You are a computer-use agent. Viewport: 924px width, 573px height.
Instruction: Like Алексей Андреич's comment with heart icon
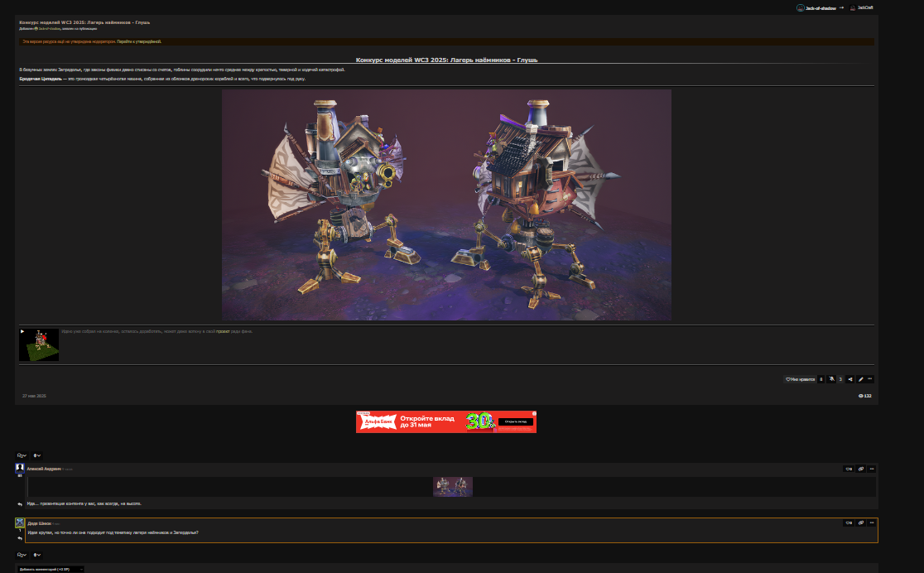848,469
